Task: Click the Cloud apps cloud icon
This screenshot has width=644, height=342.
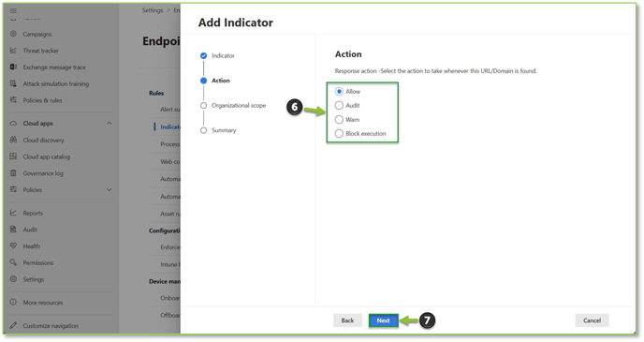Action: 13,123
